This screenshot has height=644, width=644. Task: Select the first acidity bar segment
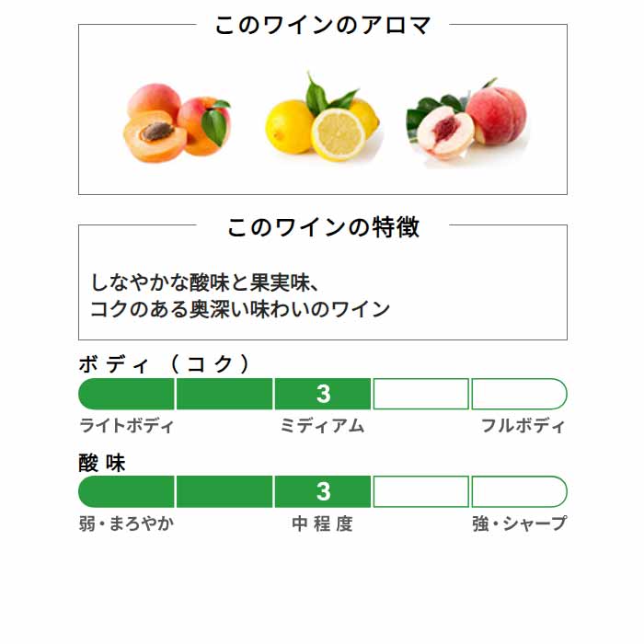[x=127, y=491]
